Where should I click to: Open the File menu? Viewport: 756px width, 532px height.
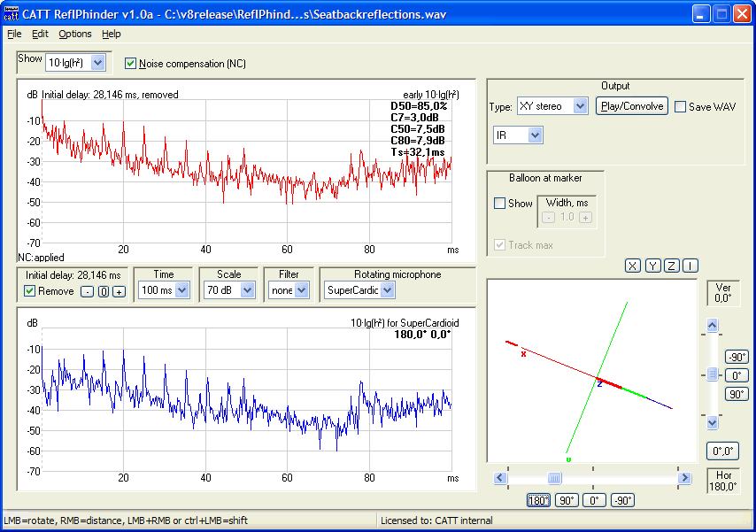point(14,34)
